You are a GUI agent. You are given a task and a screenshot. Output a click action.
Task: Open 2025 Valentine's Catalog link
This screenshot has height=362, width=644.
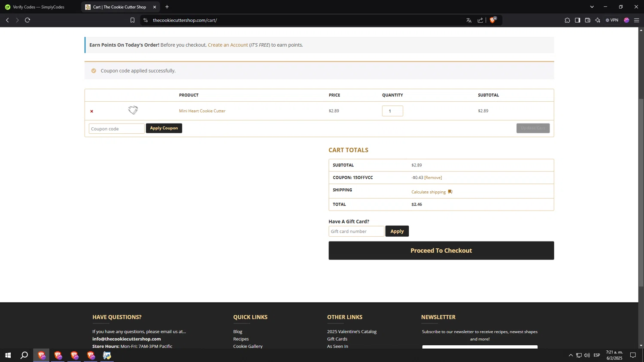[352, 332]
